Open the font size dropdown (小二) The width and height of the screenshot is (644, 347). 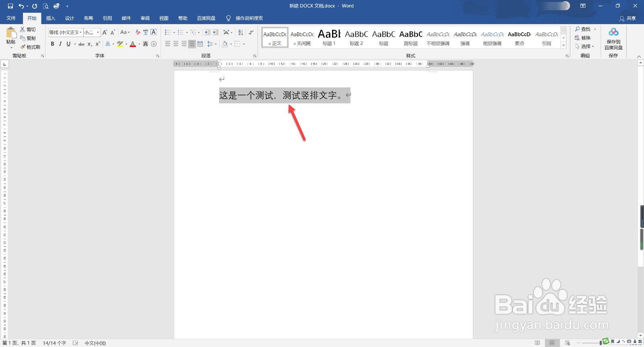point(98,32)
